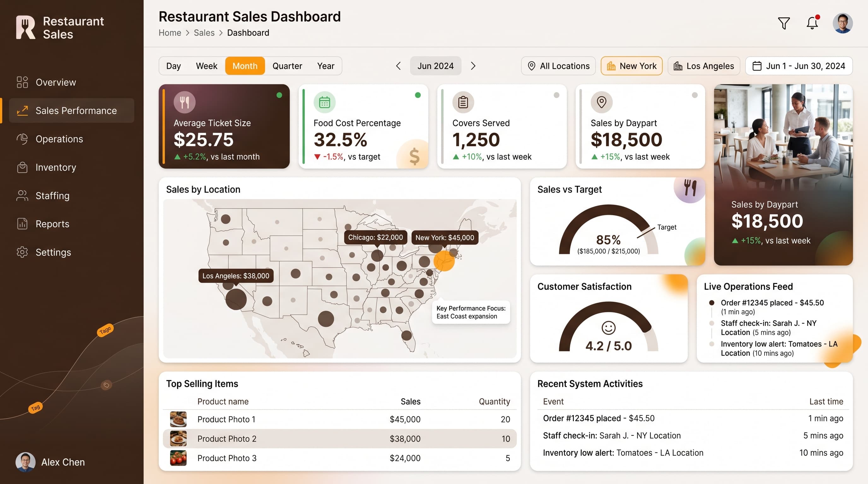Click New York: $45,000 map tooltip
Screen dimensions: 868x484
444,238
